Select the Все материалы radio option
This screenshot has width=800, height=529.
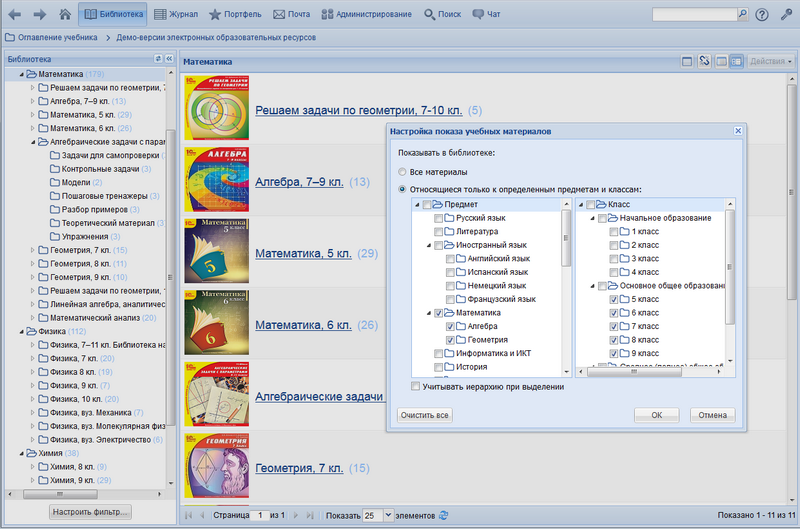click(403, 173)
